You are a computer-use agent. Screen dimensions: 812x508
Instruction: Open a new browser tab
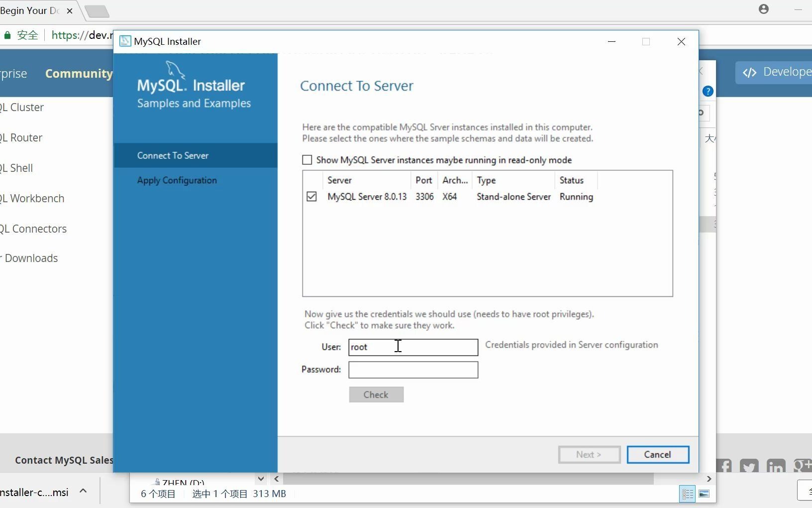click(x=97, y=11)
